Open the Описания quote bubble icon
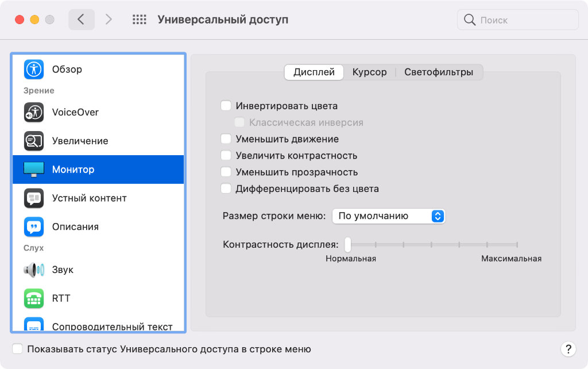 pyautogui.click(x=34, y=226)
